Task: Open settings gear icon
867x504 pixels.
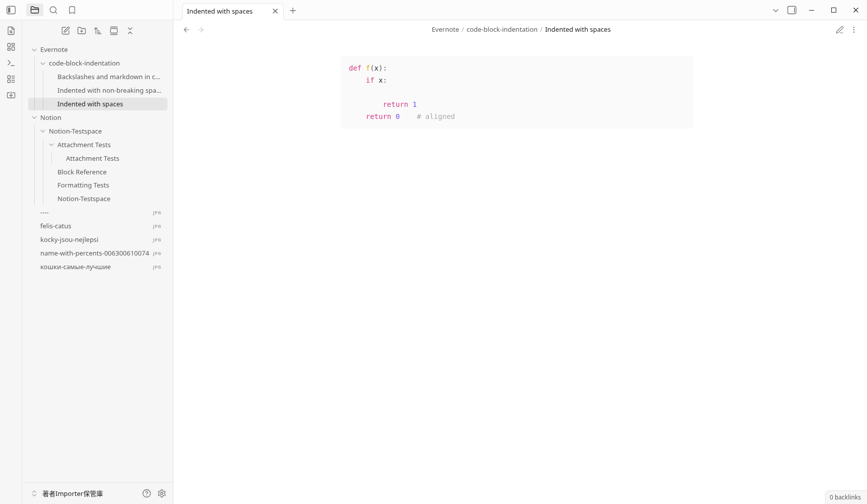Action: [x=162, y=493]
